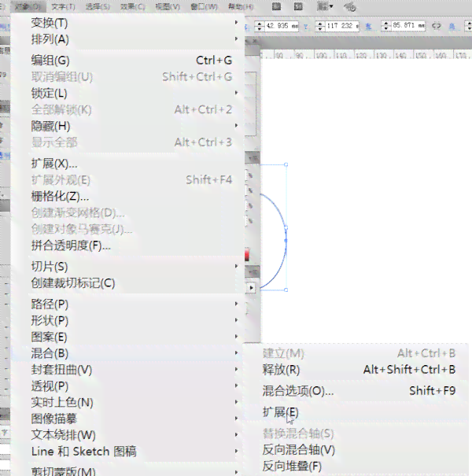Click the disabled 替换混合轴(S) item
This screenshot has width=472, height=476.
click(x=357, y=434)
